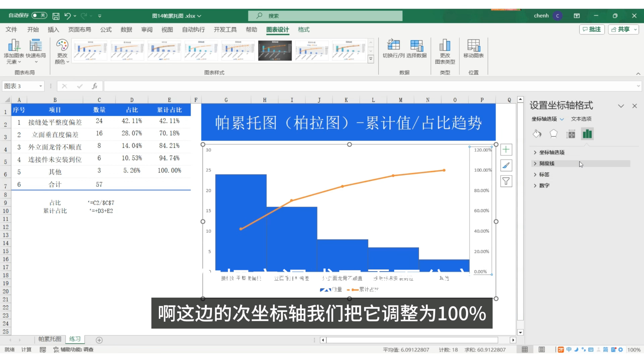Select Size & Properties icon in pane
This screenshot has width=644, height=362.
click(x=571, y=134)
